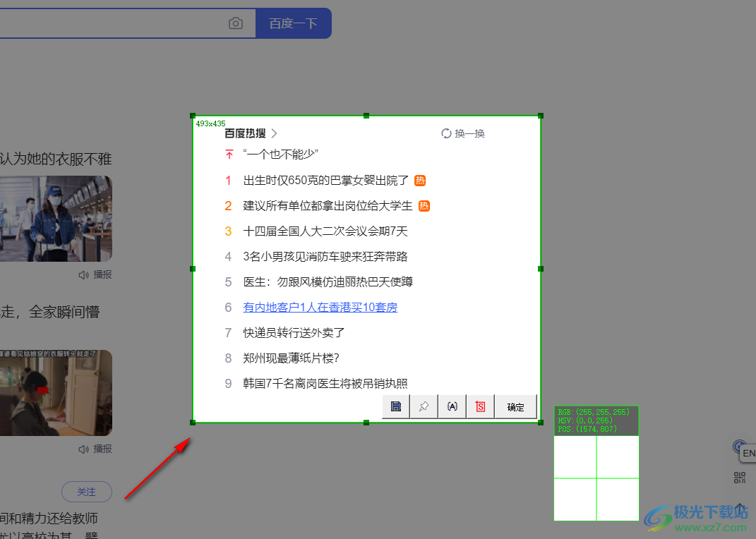The height and width of the screenshot is (539, 756).
Task: Click the seated woman video thumbnail
Action: (56, 393)
